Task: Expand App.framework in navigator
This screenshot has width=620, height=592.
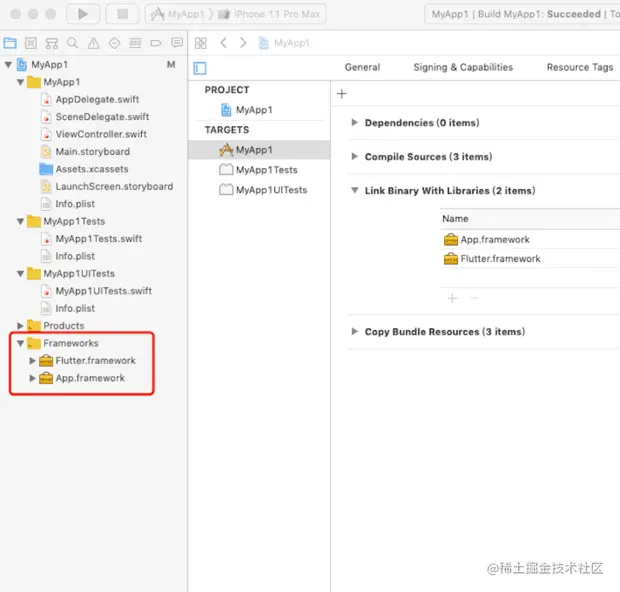Action: [x=32, y=378]
